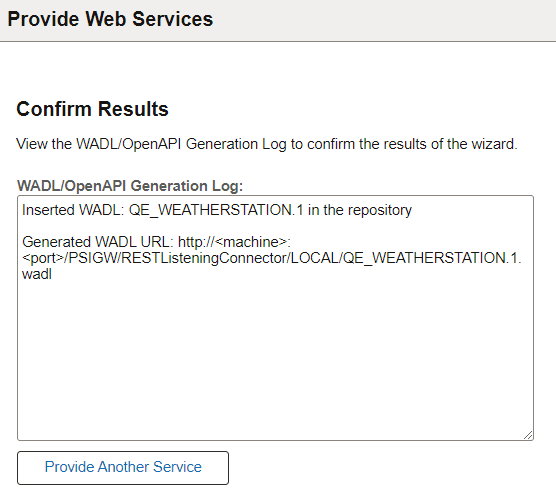Click the 'WADL/OpenAPI Generation Log:' label
This screenshot has width=556, height=502.
130,186
